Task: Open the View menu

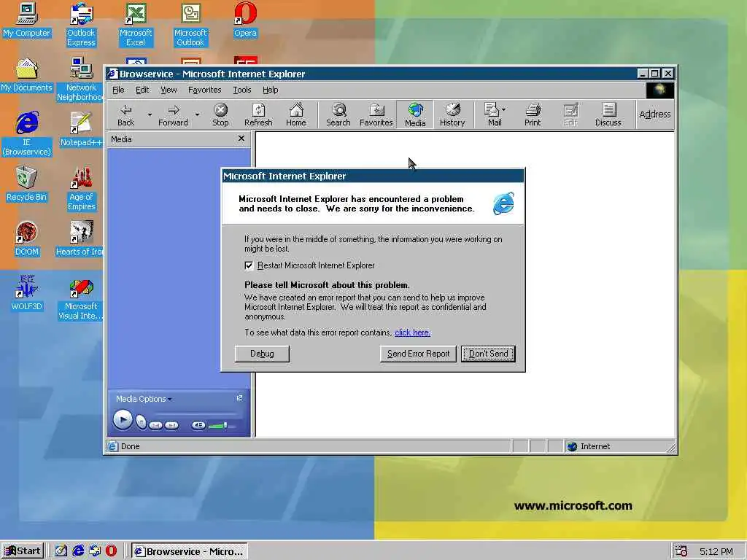Action: pos(169,90)
